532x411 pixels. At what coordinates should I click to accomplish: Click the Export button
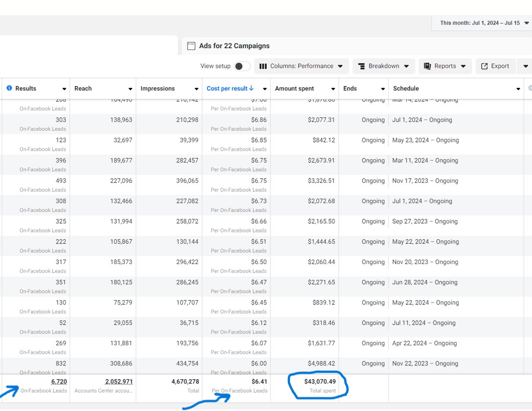point(495,66)
